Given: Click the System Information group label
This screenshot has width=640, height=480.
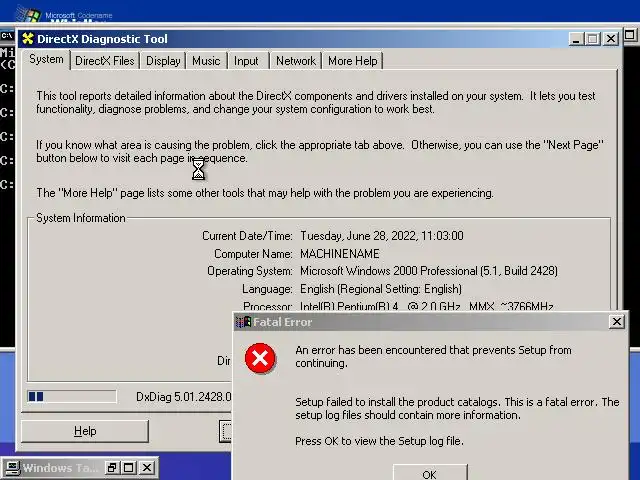Looking at the screenshot, I should (81, 218).
